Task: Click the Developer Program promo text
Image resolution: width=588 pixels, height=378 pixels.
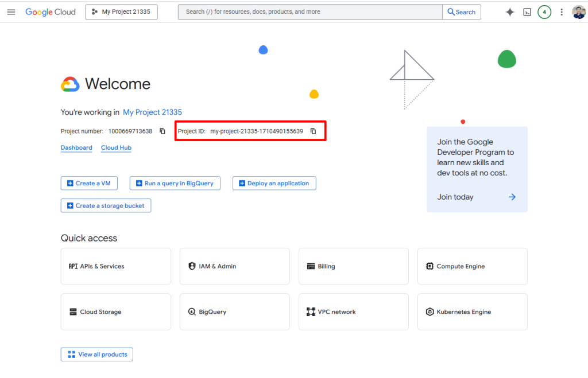Action: coord(475,157)
